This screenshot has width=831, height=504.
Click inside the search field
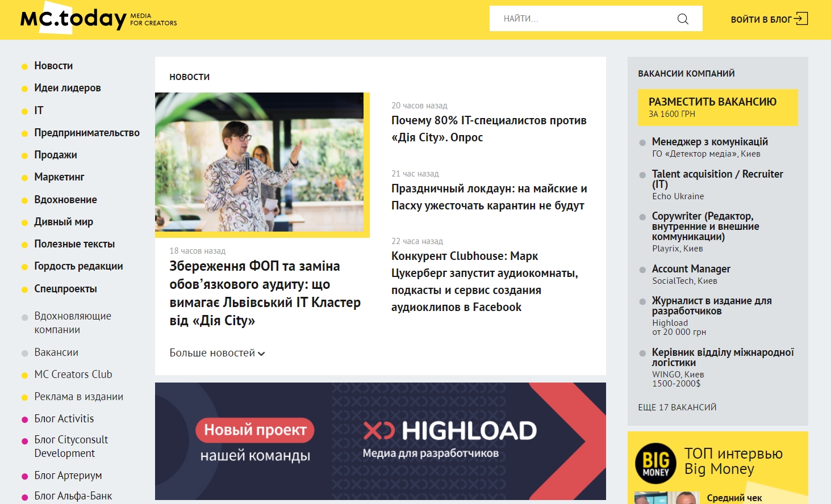click(596, 19)
